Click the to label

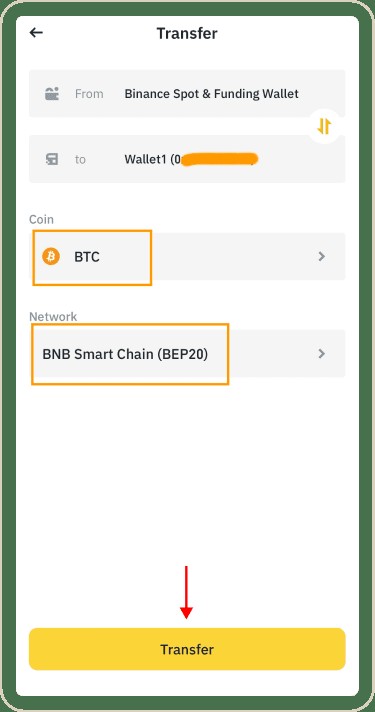(80, 159)
